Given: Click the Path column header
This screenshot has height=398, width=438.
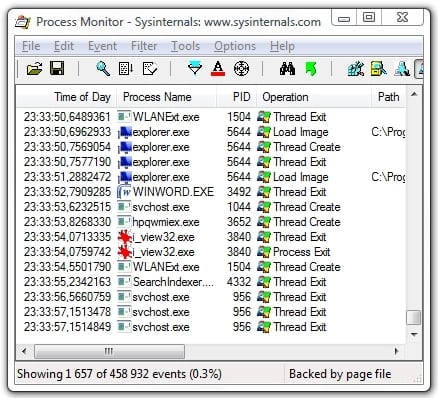Looking at the screenshot, I should click(x=389, y=97).
